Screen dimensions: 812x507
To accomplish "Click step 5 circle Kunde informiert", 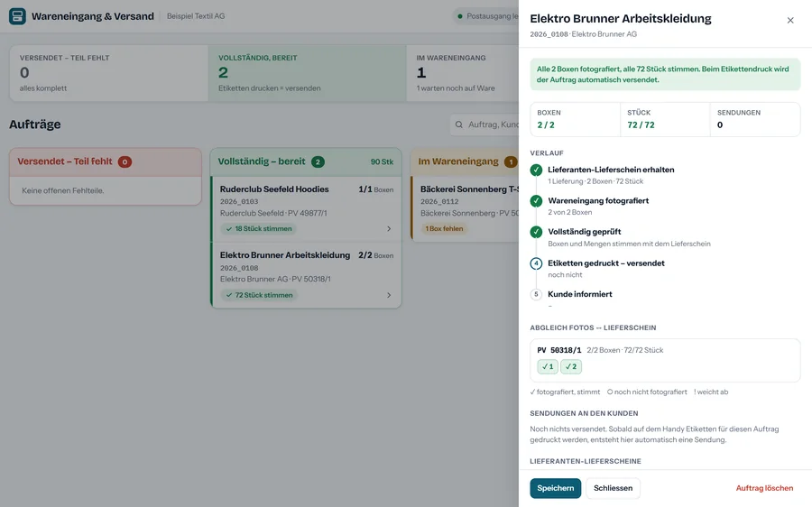I will tap(536, 294).
